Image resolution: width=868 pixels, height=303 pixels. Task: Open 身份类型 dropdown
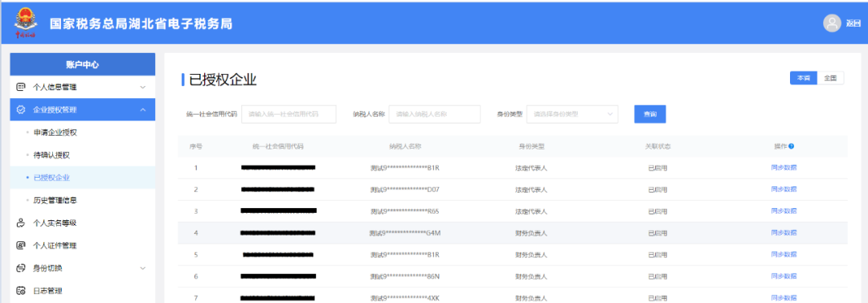click(x=572, y=113)
